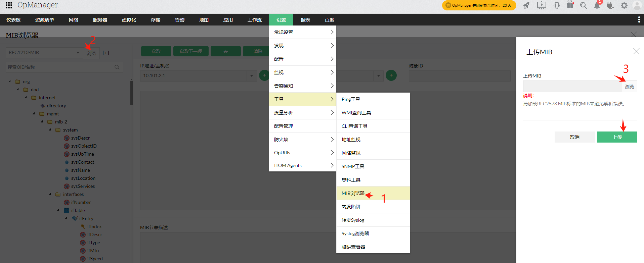This screenshot has height=263, width=644.
Task: Open the gift box icon
Action: coord(570,5)
